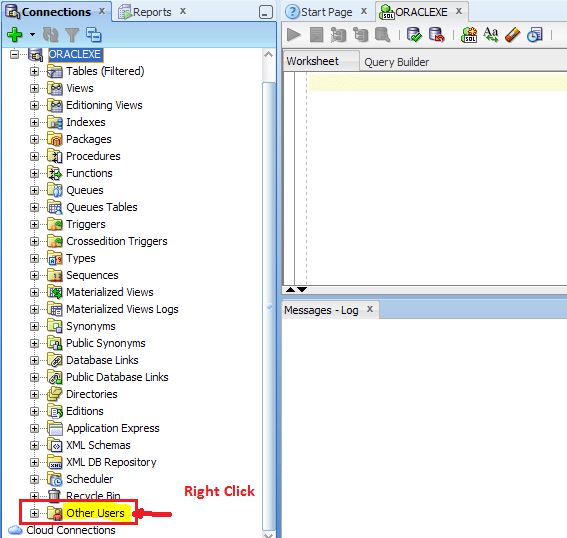Expand the Views node
The height and width of the screenshot is (538, 567).
34,88
